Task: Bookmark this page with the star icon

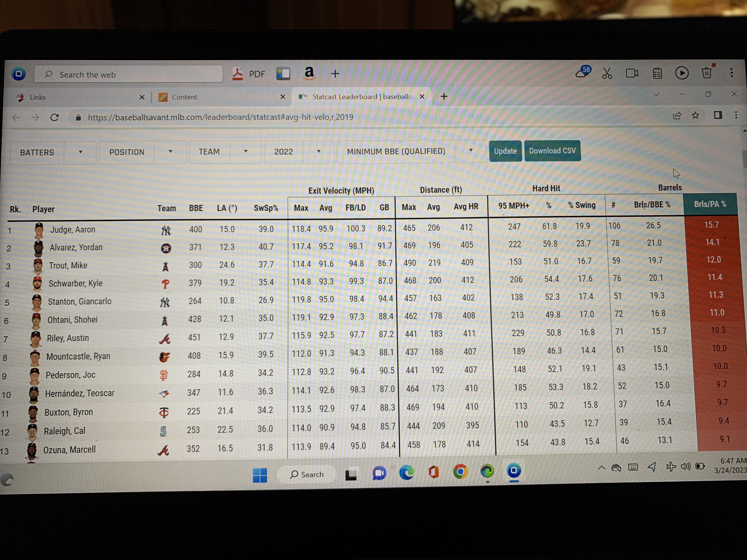Action: [695, 116]
